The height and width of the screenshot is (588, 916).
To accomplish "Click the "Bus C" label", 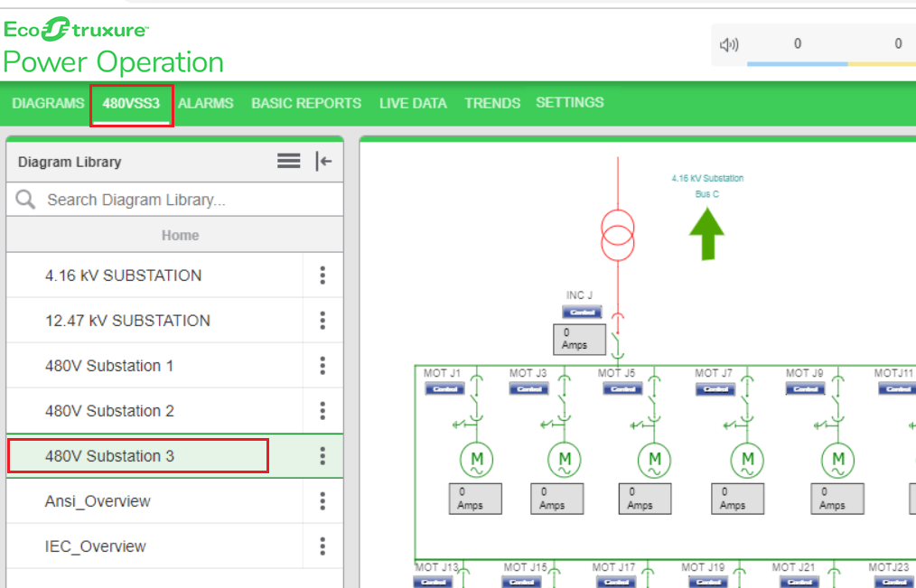I will (x=706, y=194).
